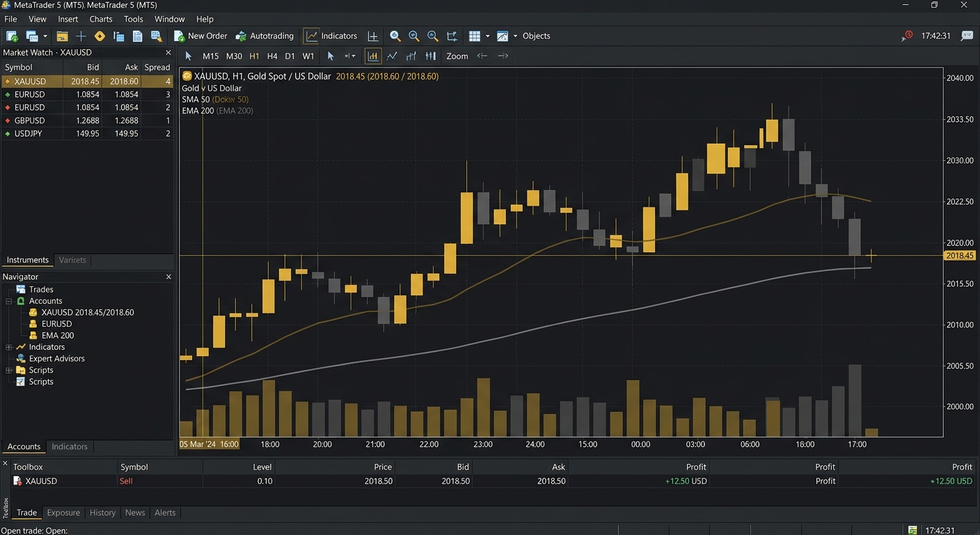Click the Indicators chart icon in the top toolbar

click(x=311, y=36)
